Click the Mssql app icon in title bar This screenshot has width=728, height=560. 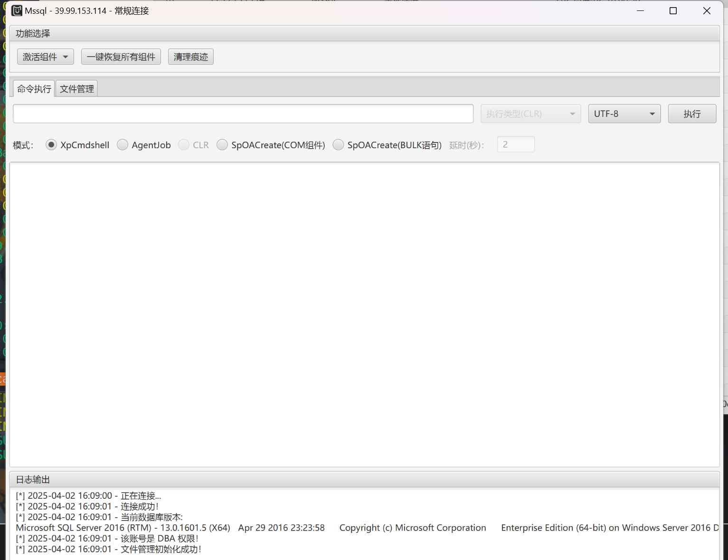pos(17,10)
